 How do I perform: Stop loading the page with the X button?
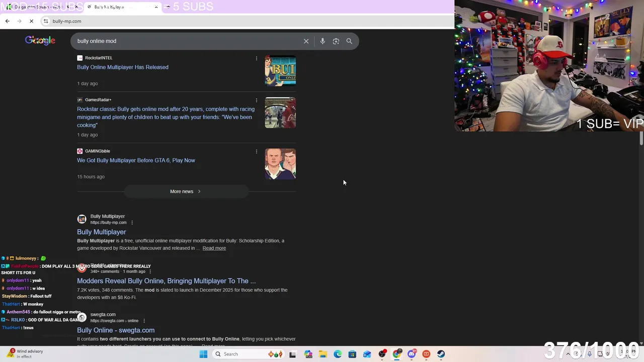(x=31, y=21)
